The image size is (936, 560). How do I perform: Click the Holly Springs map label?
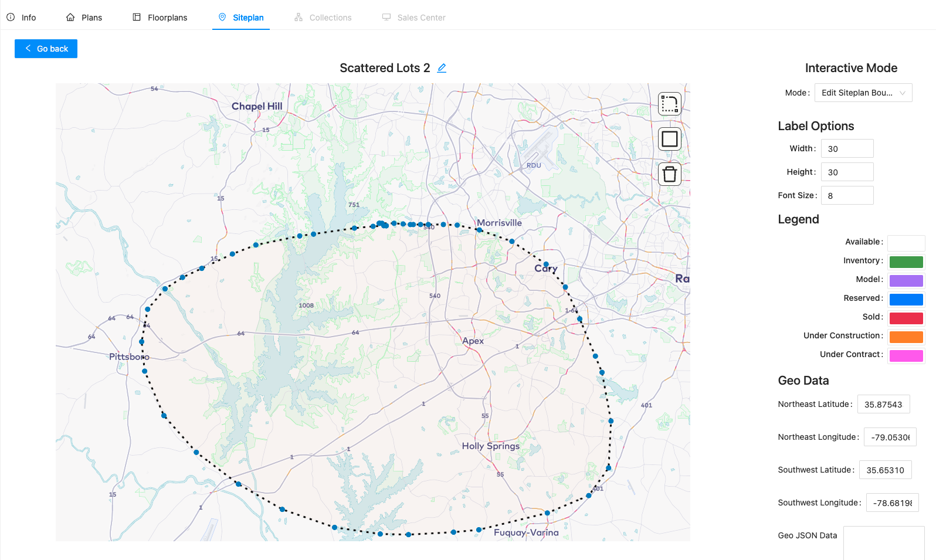pyautogui.click(x=491, y=446)
